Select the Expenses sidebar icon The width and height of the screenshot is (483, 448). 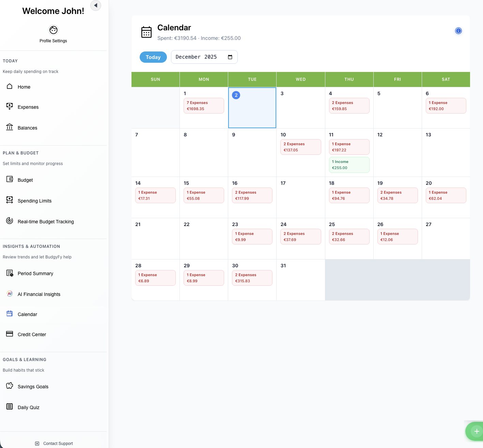coord(9,106)
